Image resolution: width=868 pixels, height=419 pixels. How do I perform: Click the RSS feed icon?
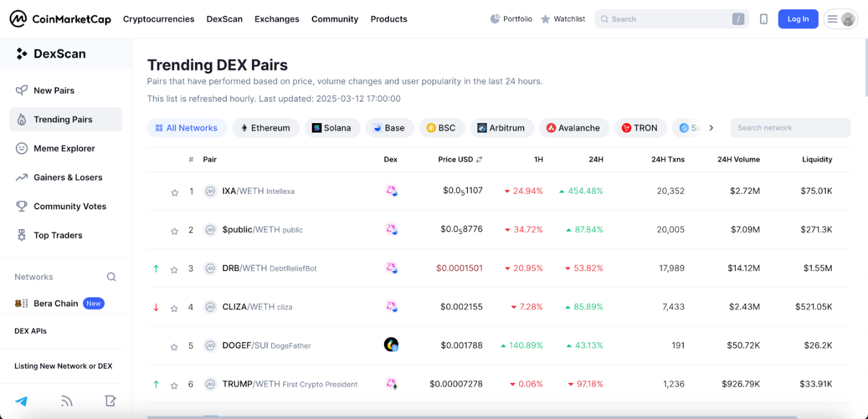[x=67, y=401]
